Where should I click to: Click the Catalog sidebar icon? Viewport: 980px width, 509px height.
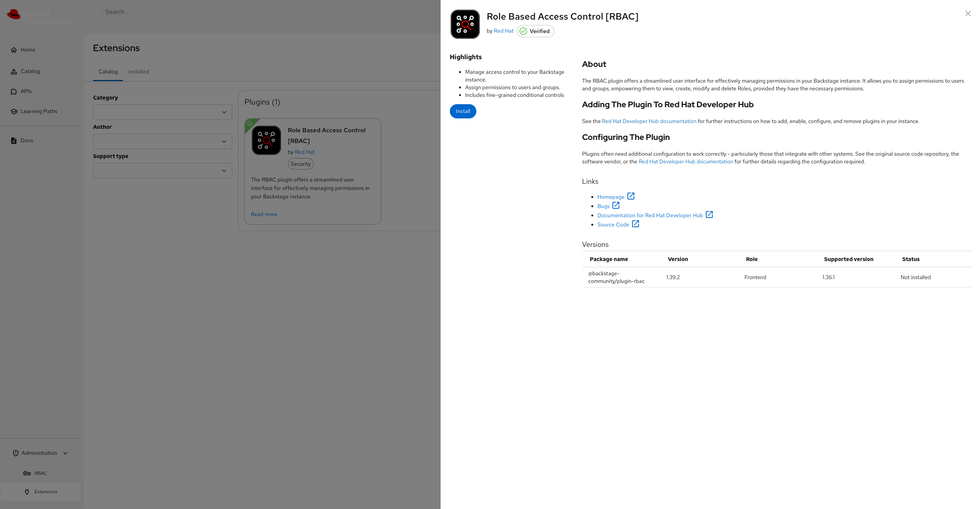point(14,72)
